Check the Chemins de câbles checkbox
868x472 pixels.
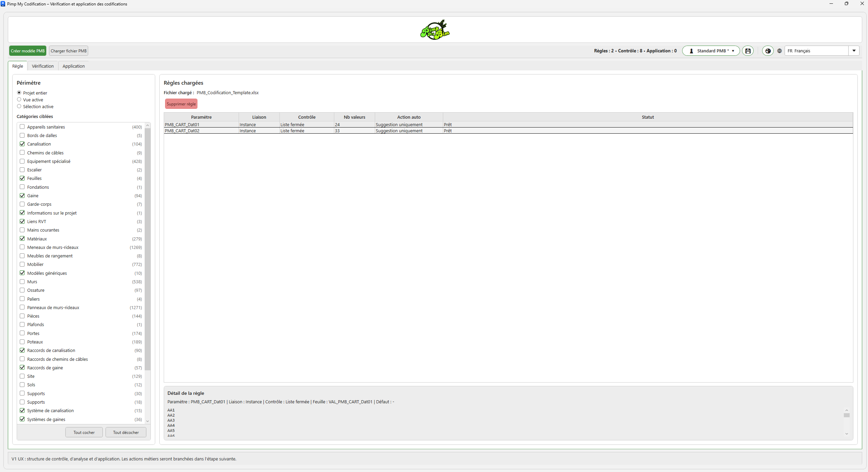coord(22,153)
